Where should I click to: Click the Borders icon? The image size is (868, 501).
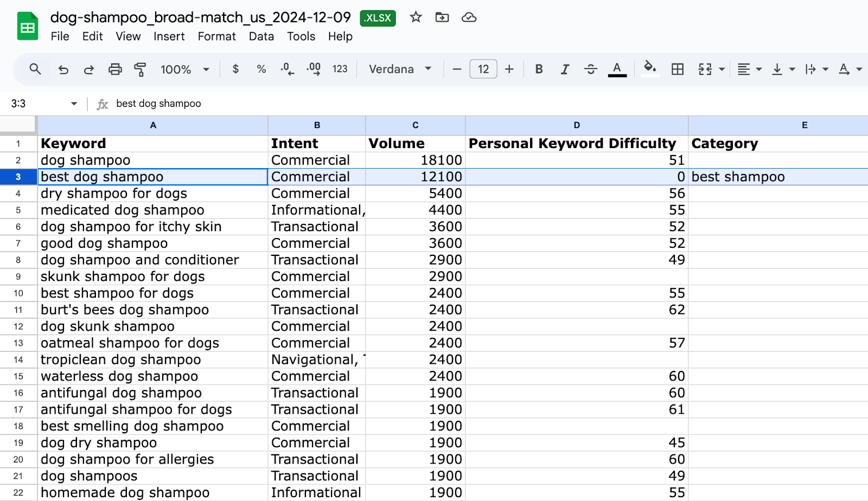[677, 69]
